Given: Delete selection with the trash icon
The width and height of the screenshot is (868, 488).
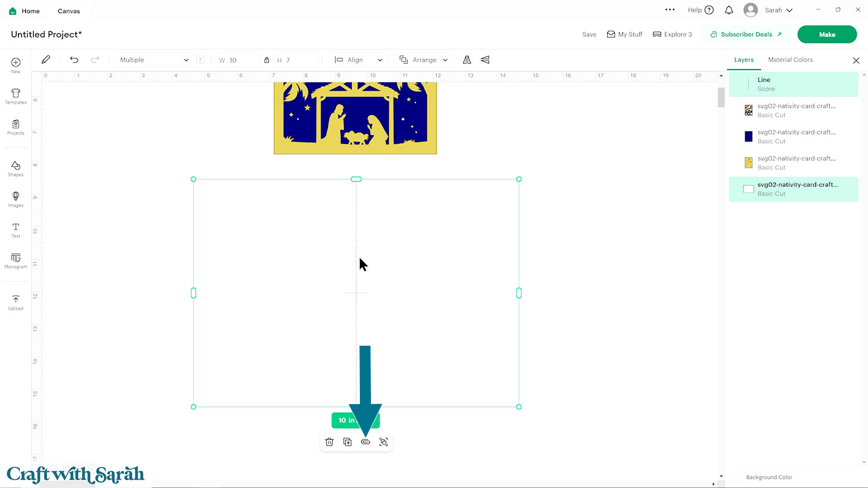Looking at the screenshot, I should click(x=329, y=442).
